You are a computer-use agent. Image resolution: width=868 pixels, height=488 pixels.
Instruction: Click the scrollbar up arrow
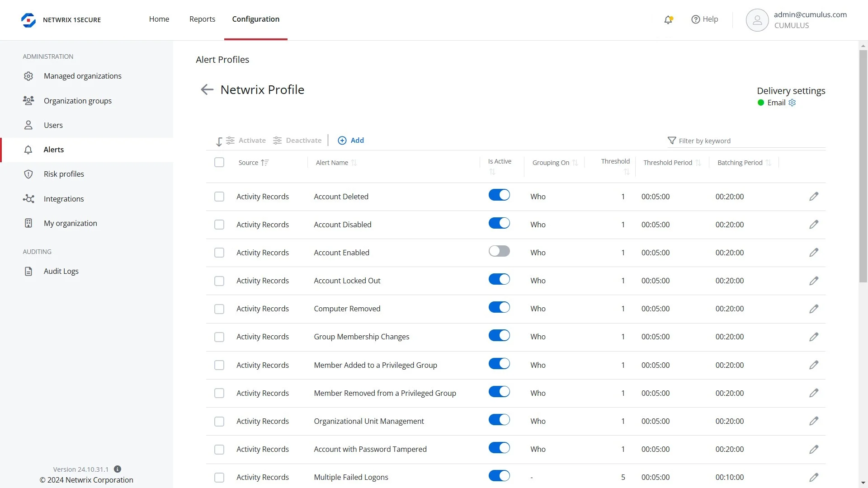click(x=863, y=46)
